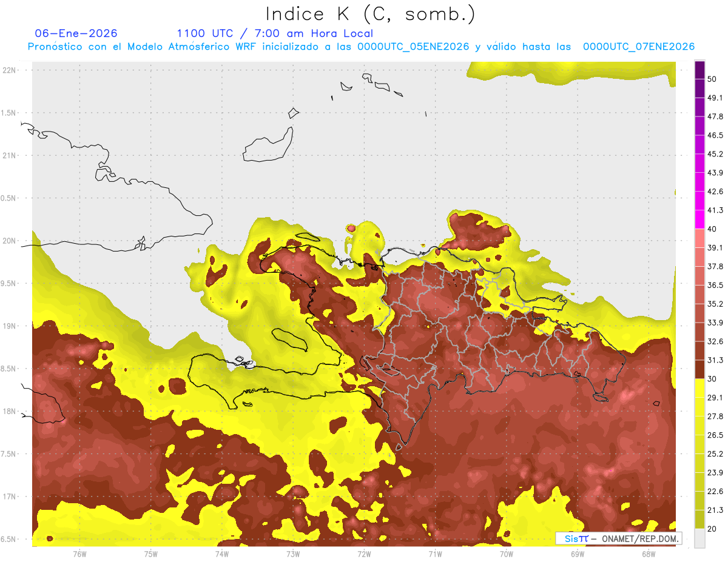Click the '46.5' value on the color scale
Image resolution: width=728 pixels, height=562 pixels.
point(715,135)
